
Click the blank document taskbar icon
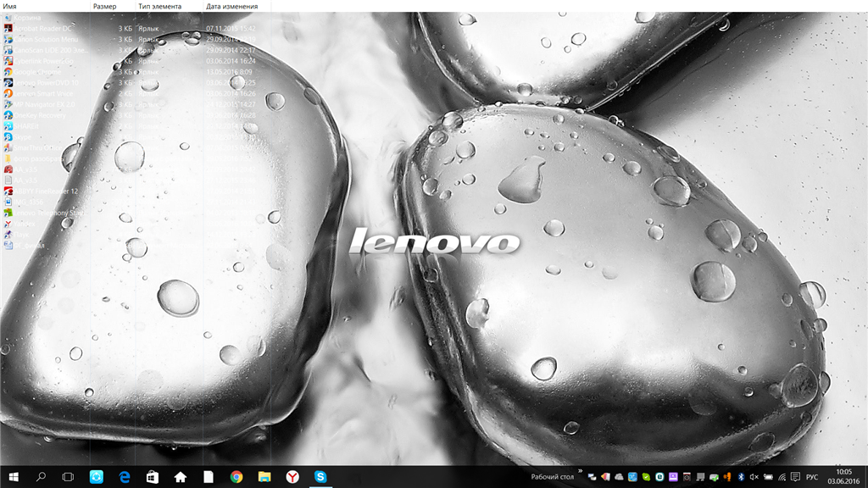209,477
